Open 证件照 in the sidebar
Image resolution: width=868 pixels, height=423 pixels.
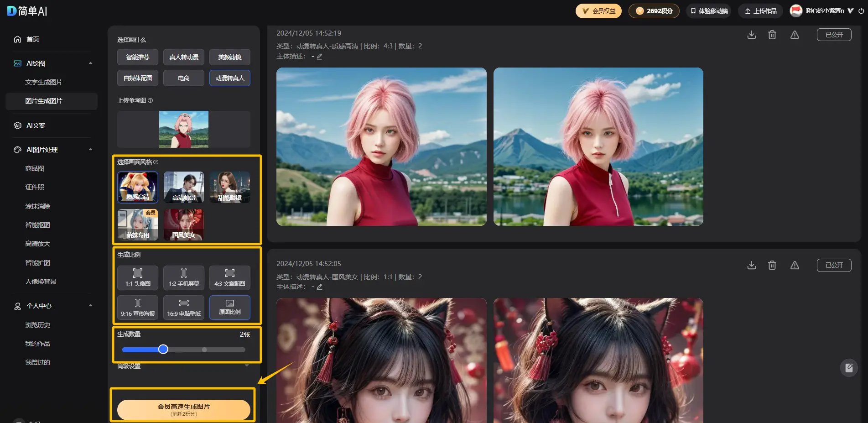pos(35,187)
